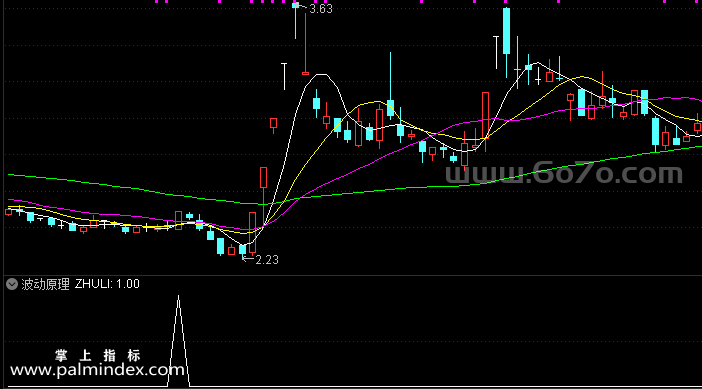Image resolution: width=702 pixels, height=389 pixels.
Task: Select the last red candle at right edge
Action: click(x=698, y=127)
